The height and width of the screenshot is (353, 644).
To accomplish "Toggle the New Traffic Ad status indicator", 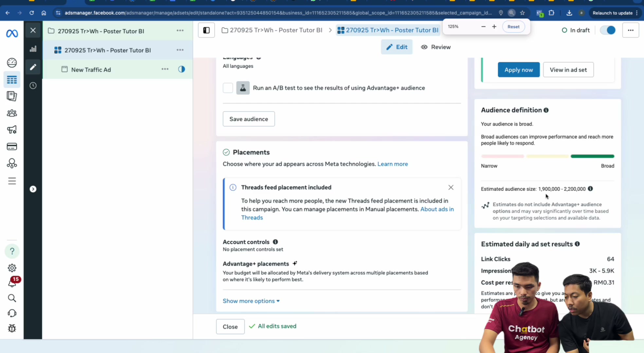I will pyautogui.click(x=182, y=69).
